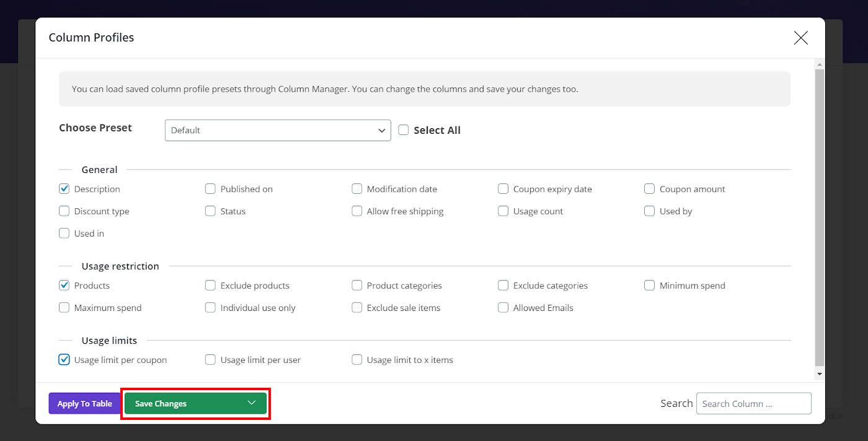This screenshot has height=441, width=868.
Task: Click the General section heading
Action: coord(99,170)
